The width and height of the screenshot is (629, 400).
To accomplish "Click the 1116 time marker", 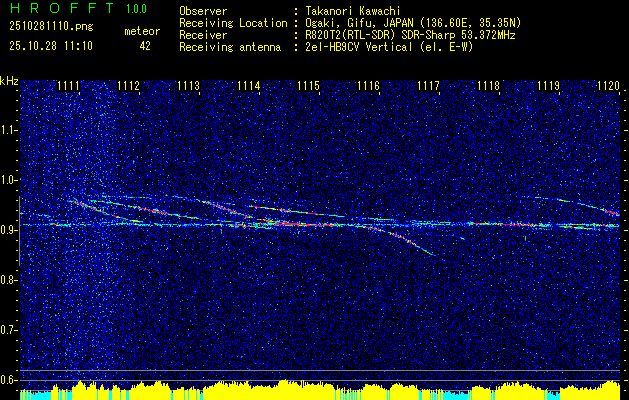I will 369,86.
